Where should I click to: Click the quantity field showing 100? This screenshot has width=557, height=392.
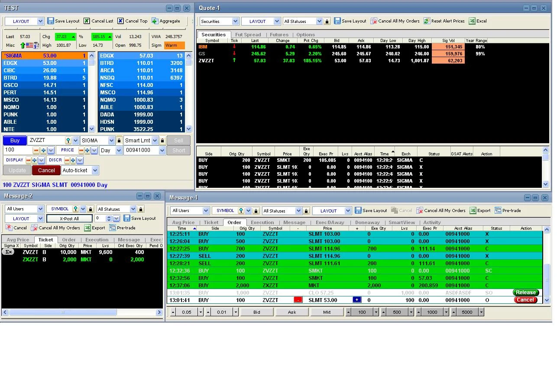point(18,150)
